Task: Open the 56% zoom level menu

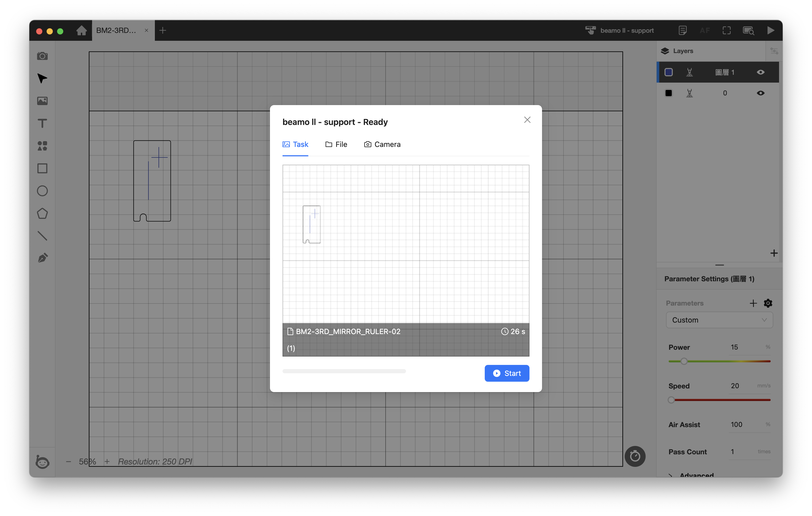Action: coord(87,461)
